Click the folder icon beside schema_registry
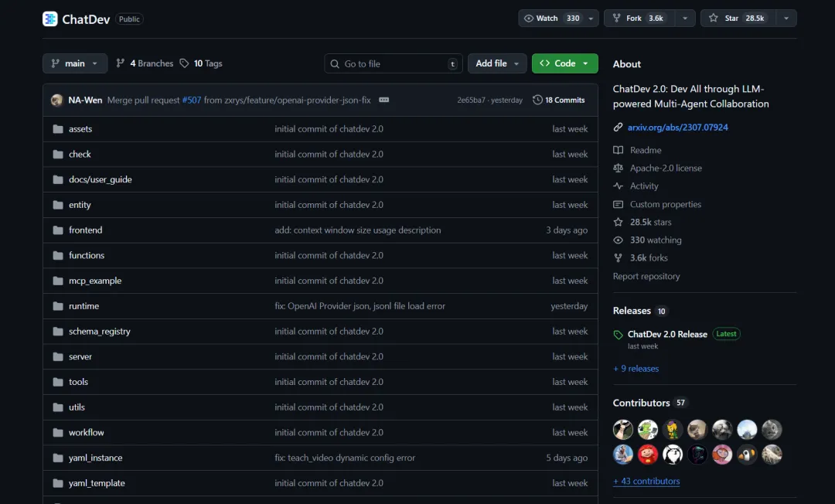The image size is (835, 504). pos(58,331)
